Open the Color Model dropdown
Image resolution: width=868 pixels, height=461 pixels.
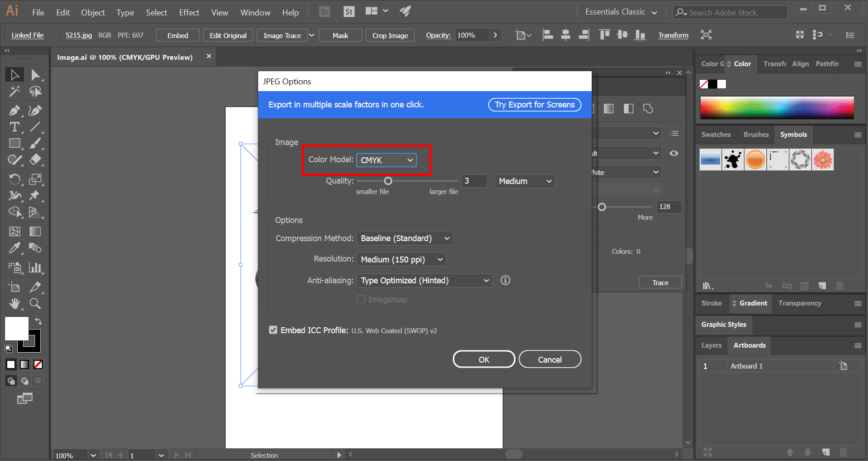click(386, 160)
